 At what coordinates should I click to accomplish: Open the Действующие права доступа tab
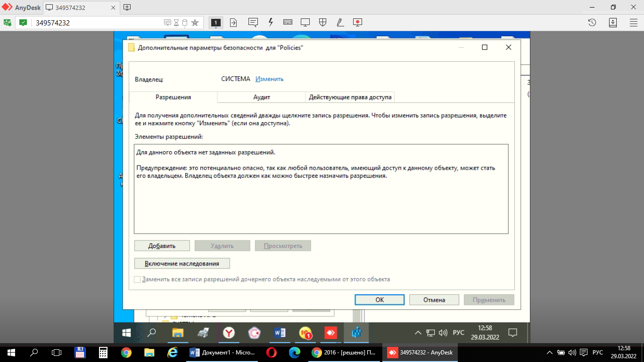coord(350,97)
